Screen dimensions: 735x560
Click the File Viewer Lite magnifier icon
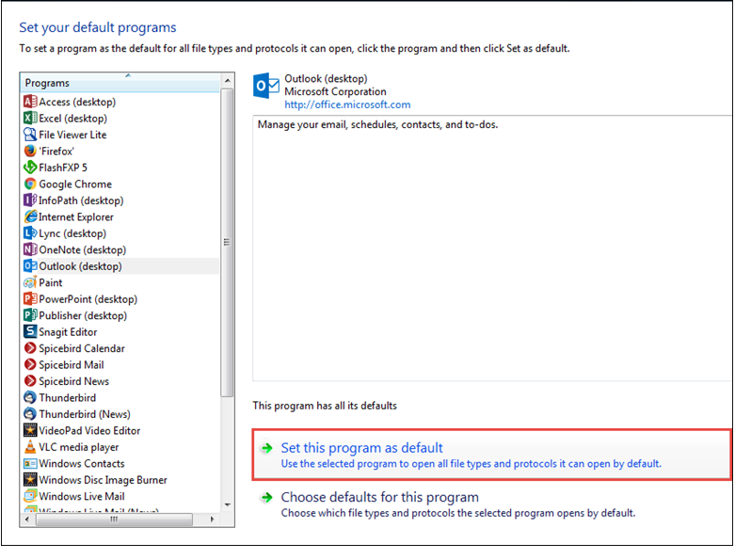pyautogui.click(x=30, y=135)
